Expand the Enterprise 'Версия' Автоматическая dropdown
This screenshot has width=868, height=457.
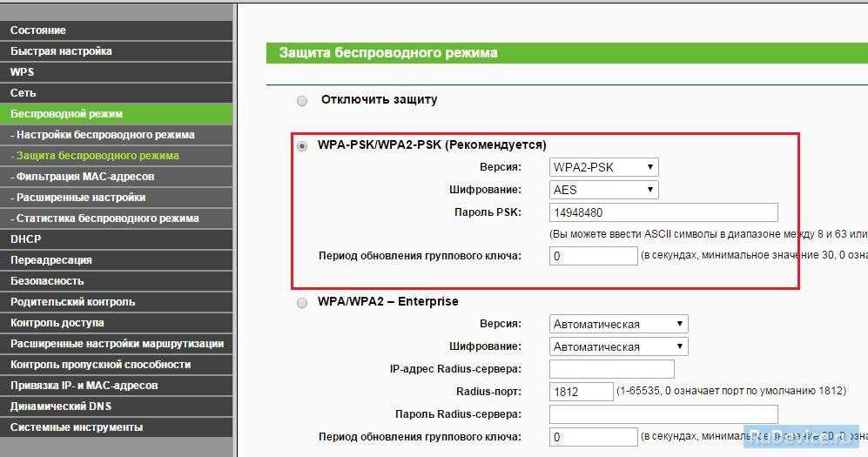pos(618,324)
